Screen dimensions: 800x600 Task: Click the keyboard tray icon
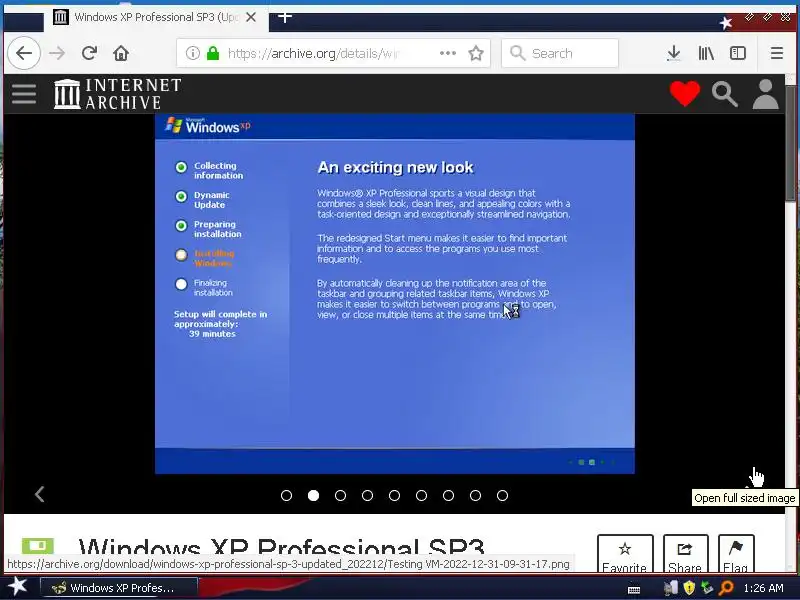[634, 589]
